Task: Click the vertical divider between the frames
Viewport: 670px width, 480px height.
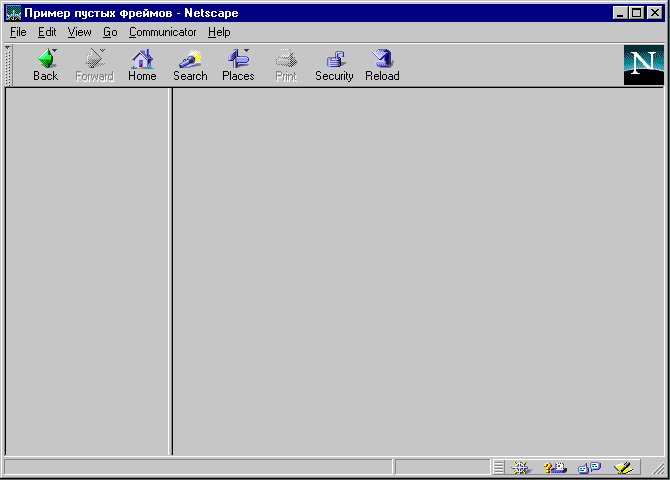Action: 171,270
